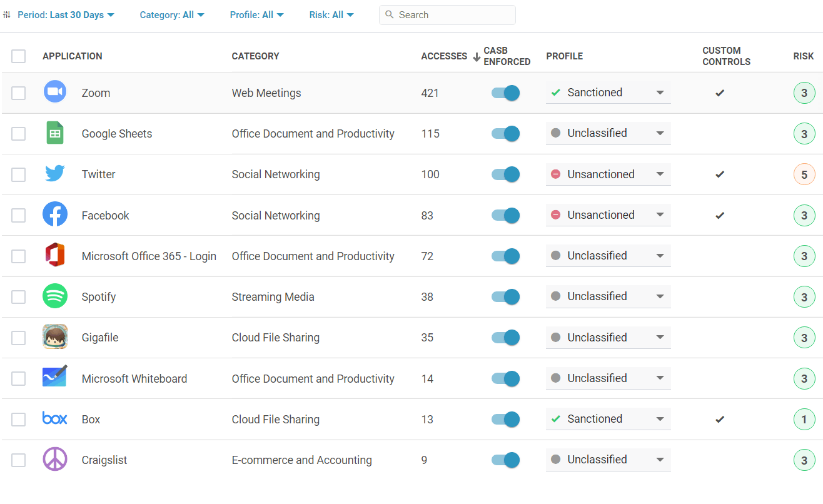Sort by the CASB Enforced column header

pyautogui.click(x=507, y=56)
